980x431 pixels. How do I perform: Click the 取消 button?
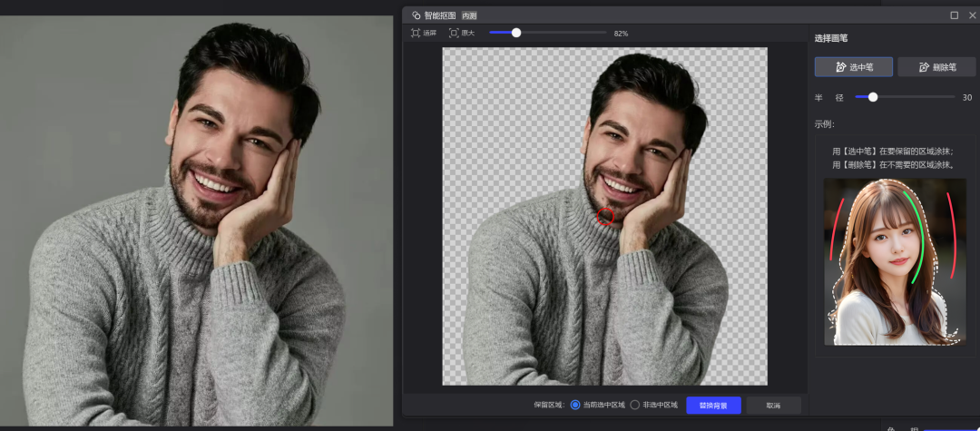[772, 405]
